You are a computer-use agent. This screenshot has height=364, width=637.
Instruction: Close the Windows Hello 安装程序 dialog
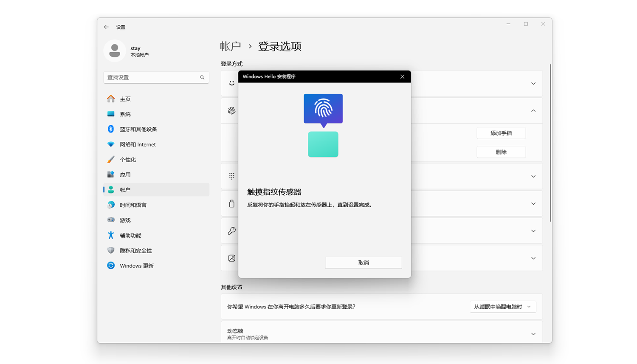click(402, 76)
